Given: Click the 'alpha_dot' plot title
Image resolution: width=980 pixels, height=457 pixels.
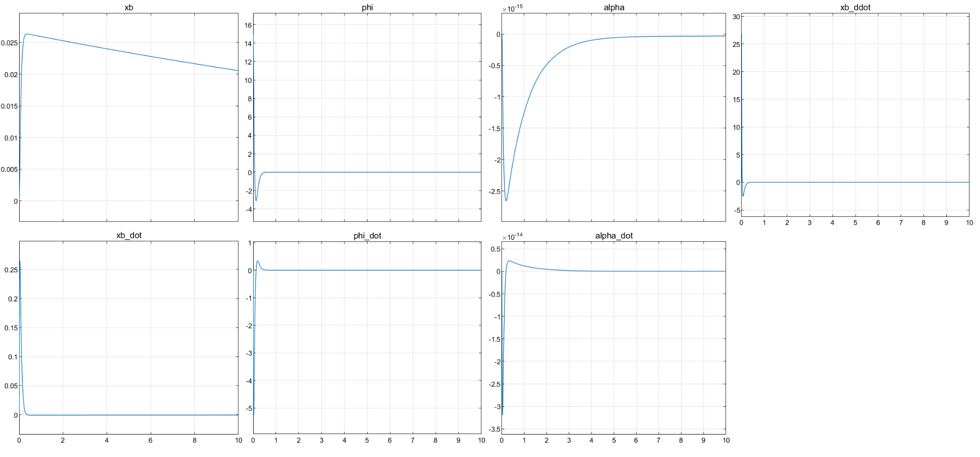Looking at the screenshot, I should coord(614,235).
